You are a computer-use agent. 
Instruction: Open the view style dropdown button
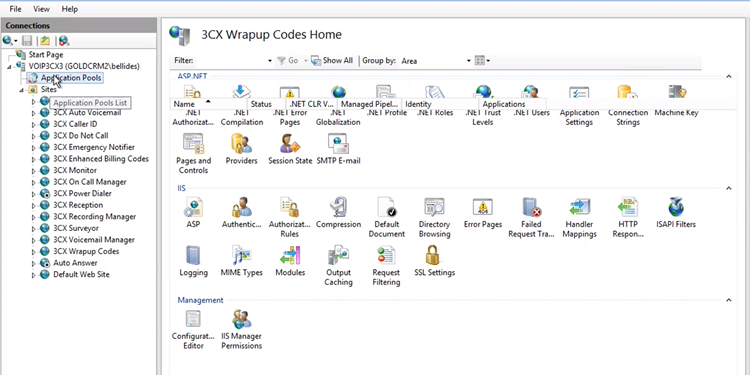click(482, 61)
